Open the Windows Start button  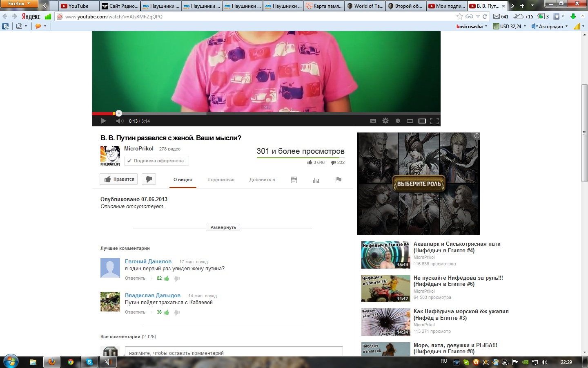(11, 361)
